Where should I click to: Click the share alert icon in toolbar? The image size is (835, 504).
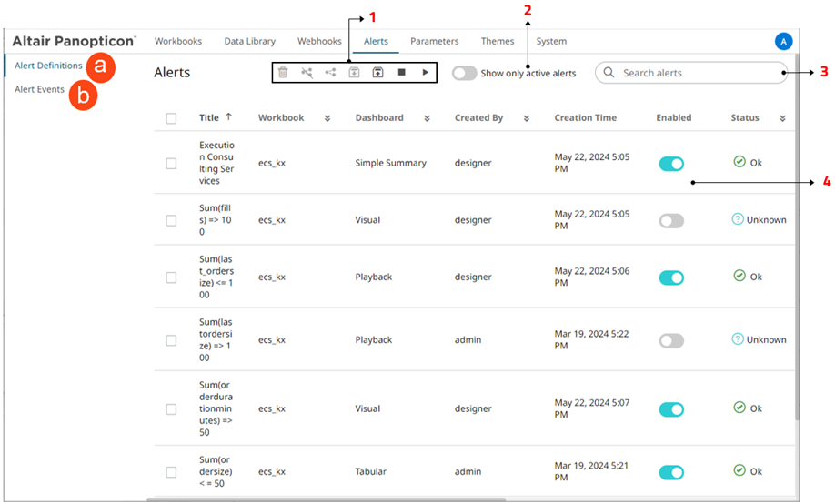pos(330,73)
